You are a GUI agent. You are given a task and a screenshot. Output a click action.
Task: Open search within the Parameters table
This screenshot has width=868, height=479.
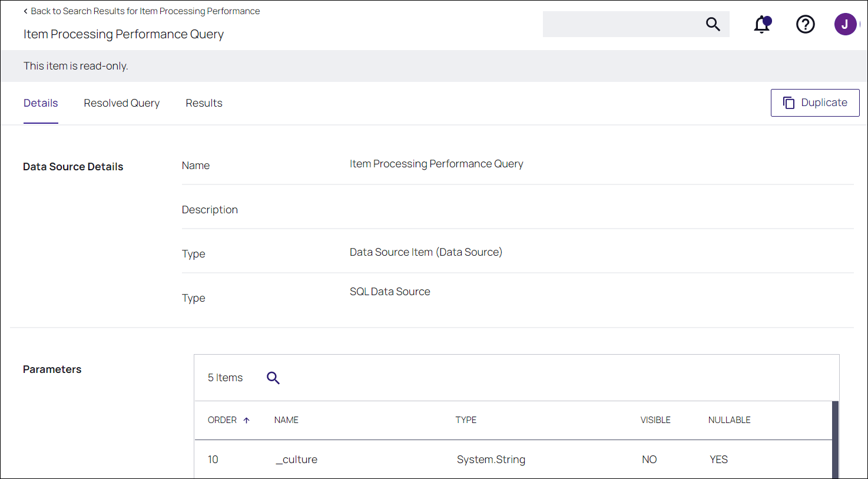click(x=273, y=378)
